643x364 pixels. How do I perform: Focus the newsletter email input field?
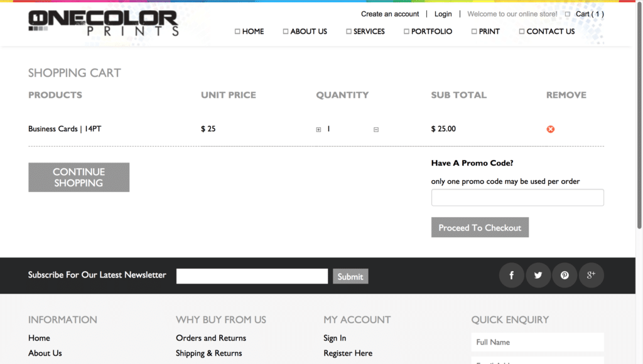click(x=252, y=276)
